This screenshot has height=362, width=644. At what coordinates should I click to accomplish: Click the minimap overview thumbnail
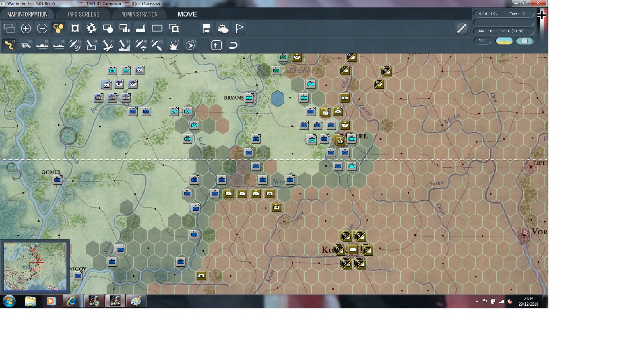pyautogui.click(x=35, y=266)
